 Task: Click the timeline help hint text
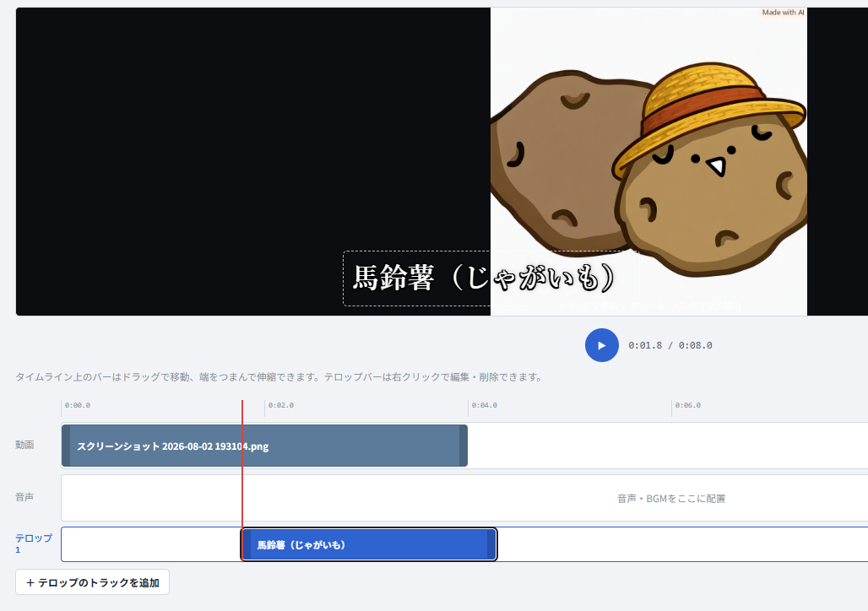279,377
